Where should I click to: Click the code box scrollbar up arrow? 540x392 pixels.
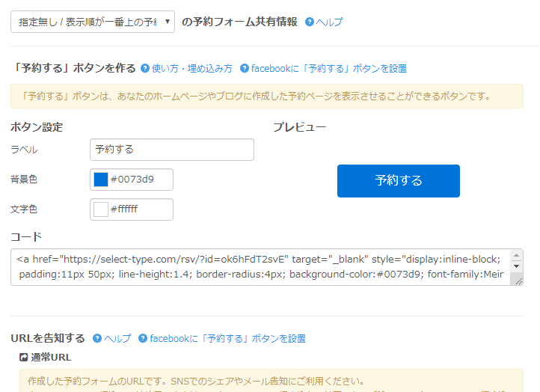click(516, 256)
